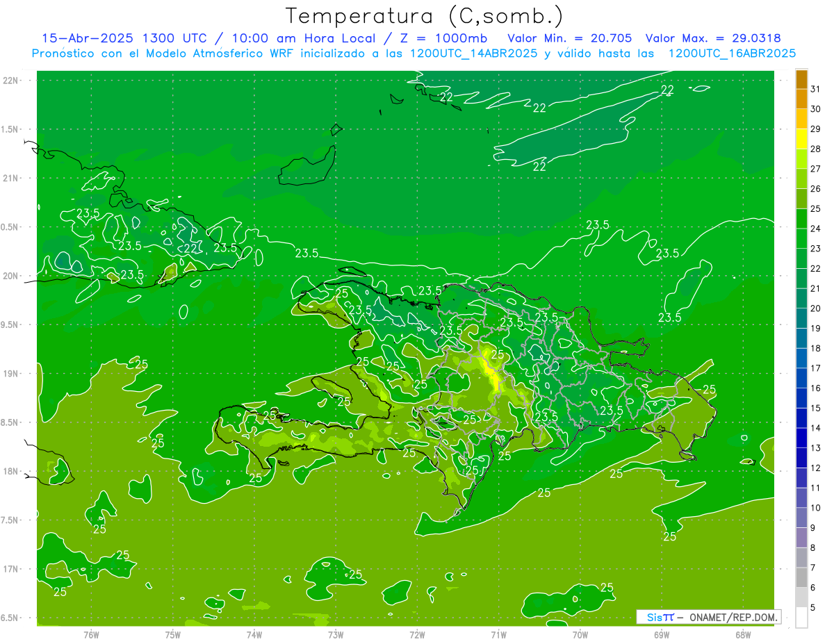Click the '70W' longitude axis label
834x644 pixels.
coord(580,635)
